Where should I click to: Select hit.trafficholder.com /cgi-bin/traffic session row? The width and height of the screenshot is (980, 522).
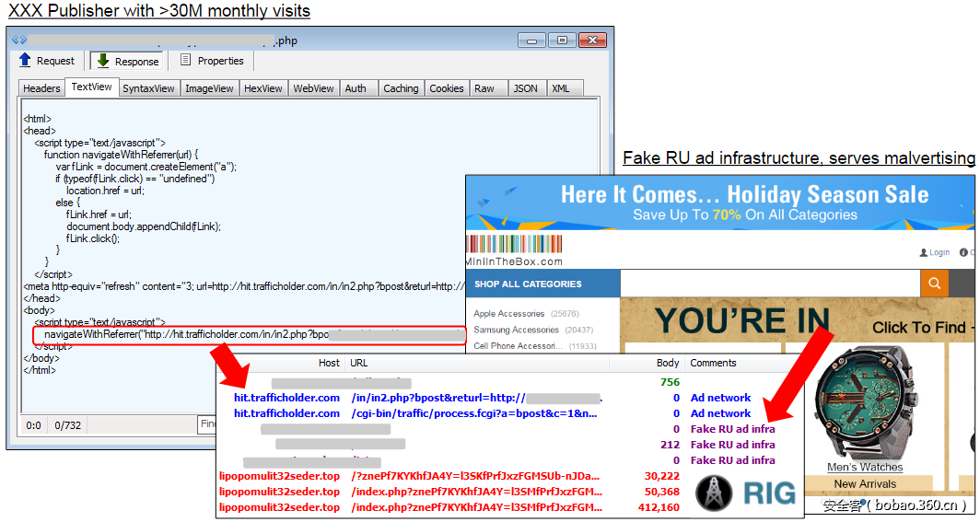point(509,413)
